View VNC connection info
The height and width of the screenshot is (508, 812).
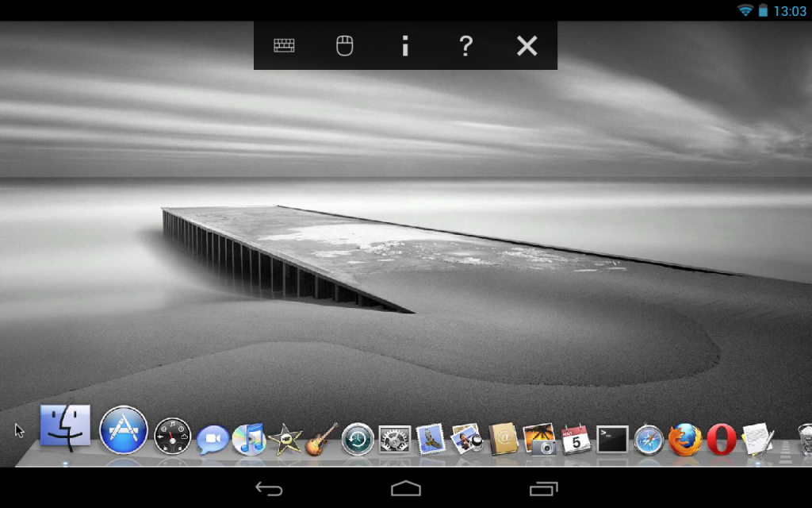404,45
